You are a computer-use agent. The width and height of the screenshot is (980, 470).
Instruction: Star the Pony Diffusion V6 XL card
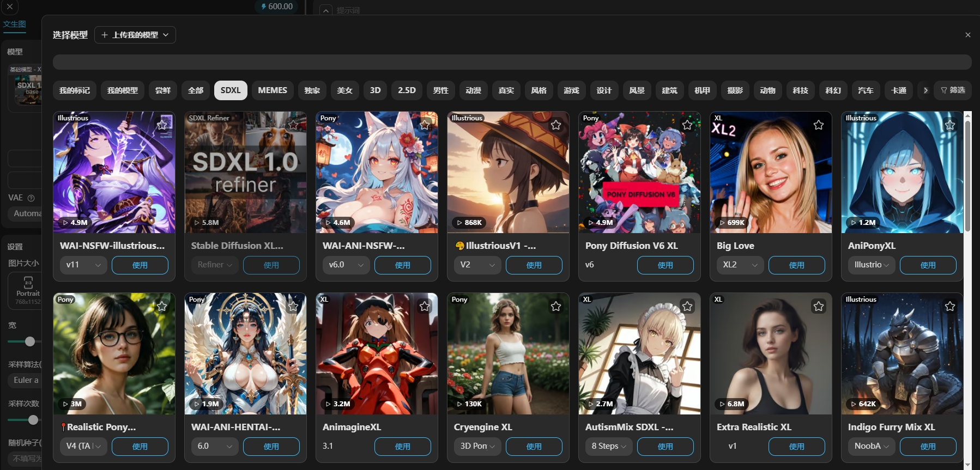click(687, 125)
